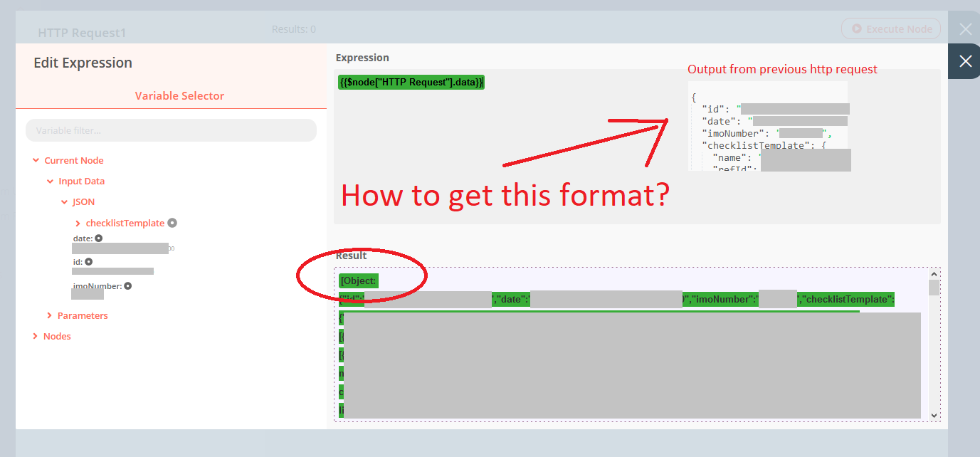
Task: Focus the Variable filter search field
Action: pyautogui.click(x=171, y=130)
